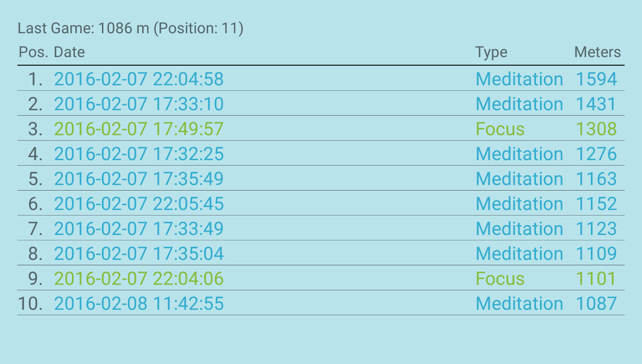Tap the 2016-02-07 17:32:25 date entry
Image resolution: width=642 pixels, height=364 pixels.
(139, 154)
